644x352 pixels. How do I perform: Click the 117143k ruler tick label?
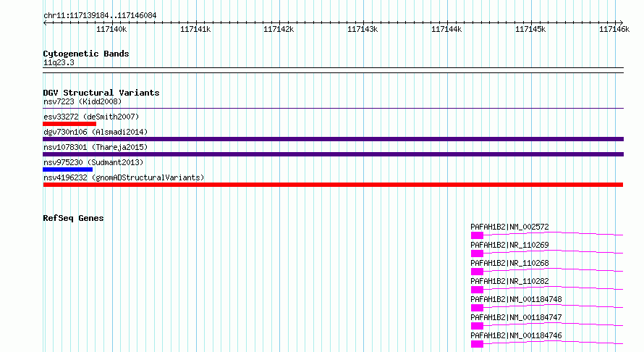click(x=363, y=29)
